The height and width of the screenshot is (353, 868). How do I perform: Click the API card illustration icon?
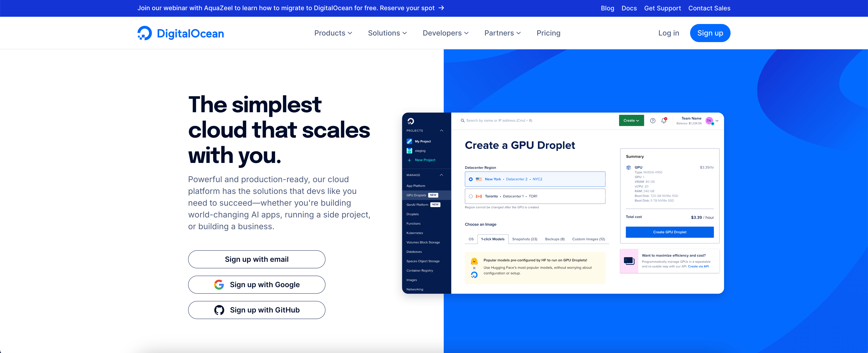629,261
